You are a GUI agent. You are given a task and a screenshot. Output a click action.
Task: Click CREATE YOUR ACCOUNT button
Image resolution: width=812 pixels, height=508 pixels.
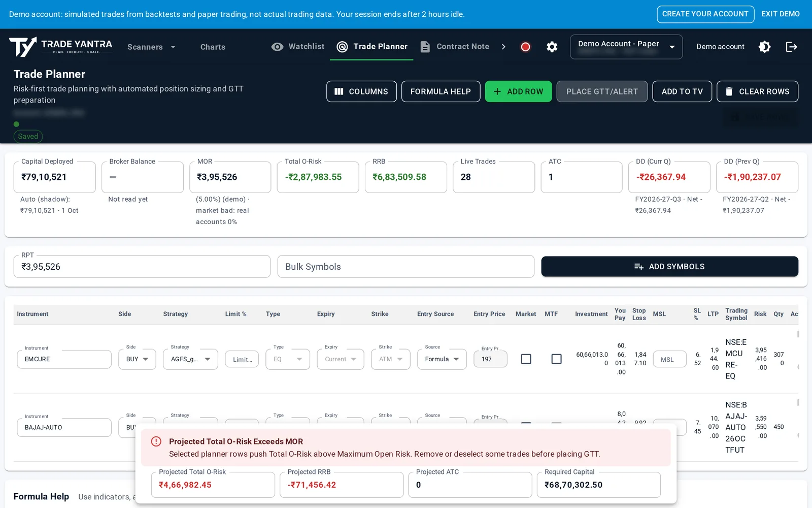coord(705,14)
